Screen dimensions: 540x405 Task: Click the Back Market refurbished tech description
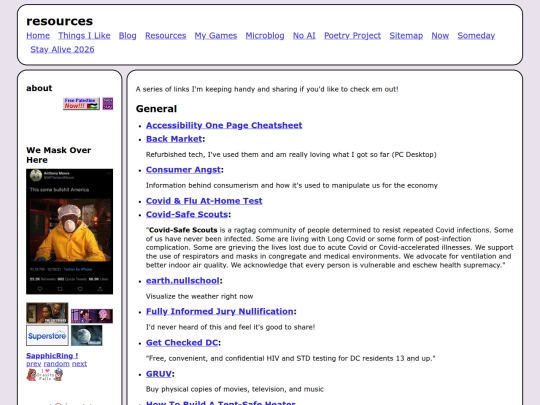pos(291,155)
